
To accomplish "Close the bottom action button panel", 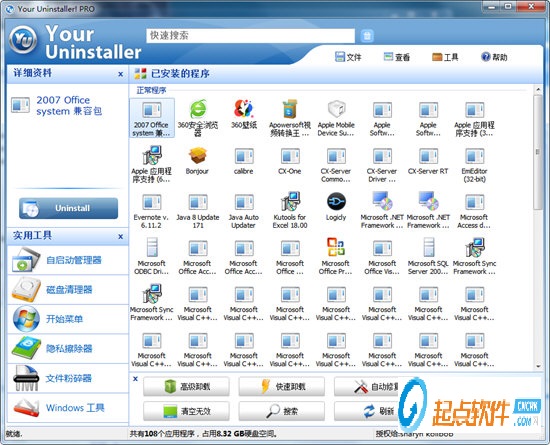I will tap(135, 379).
